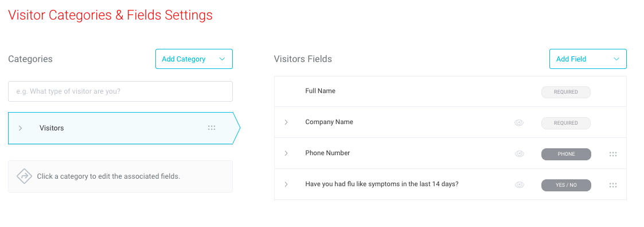Click the YES / NO type badge
Viewport: 644px width, 227px height.
(x=566, y=185)
